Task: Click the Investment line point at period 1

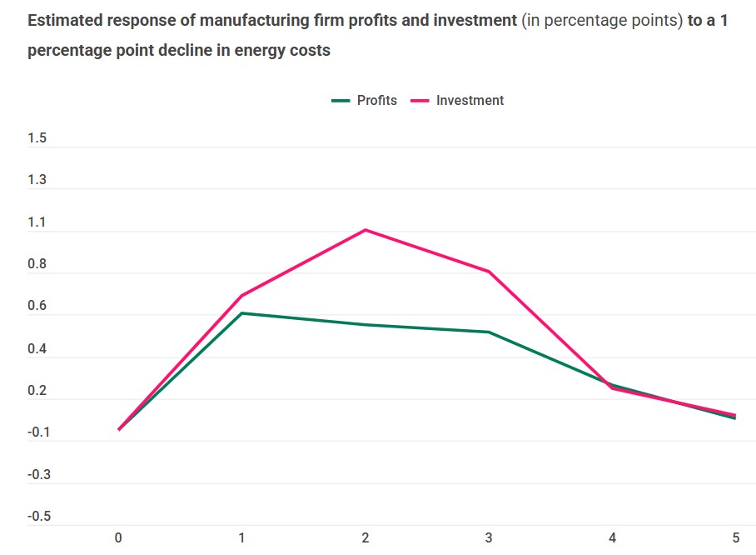Action: pyautogui.click(x=242, y=296)
